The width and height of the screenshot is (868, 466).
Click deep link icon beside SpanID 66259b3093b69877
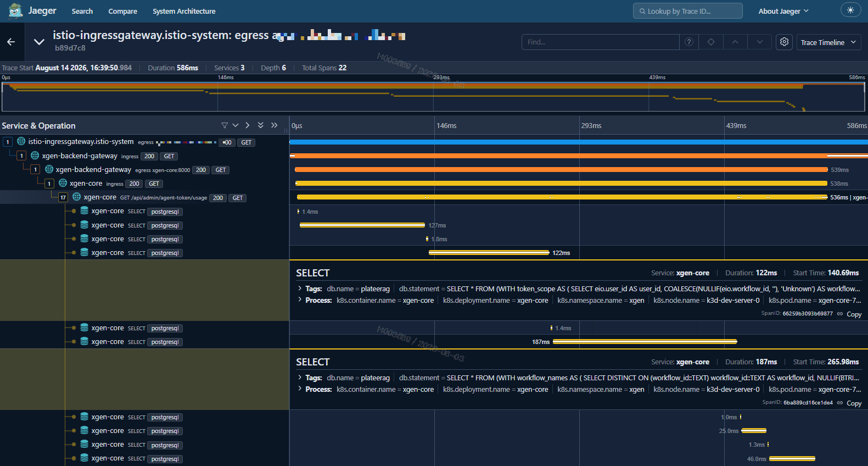840,314
